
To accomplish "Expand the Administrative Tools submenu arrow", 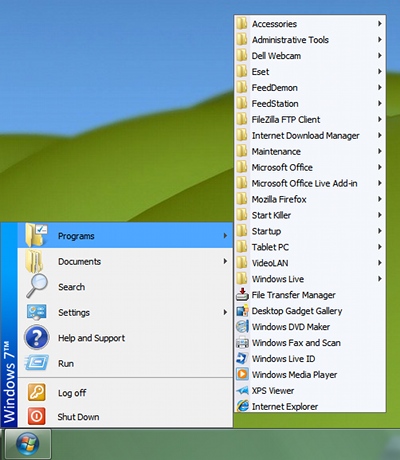I will [x=380, y=40].
